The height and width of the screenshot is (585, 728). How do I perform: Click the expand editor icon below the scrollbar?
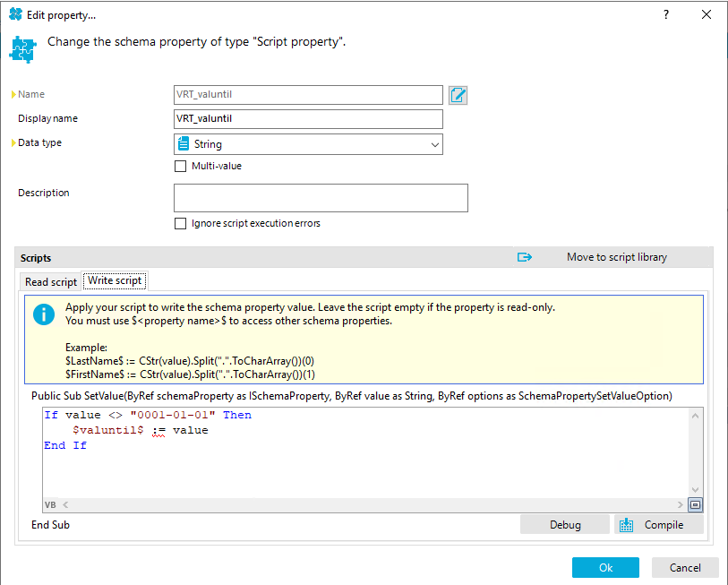[x=696, y=504]
